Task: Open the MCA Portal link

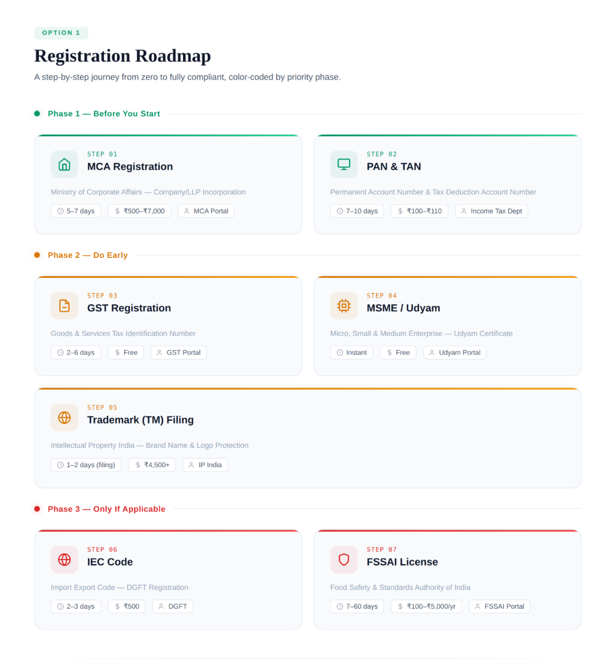Action: coord(206,211)
